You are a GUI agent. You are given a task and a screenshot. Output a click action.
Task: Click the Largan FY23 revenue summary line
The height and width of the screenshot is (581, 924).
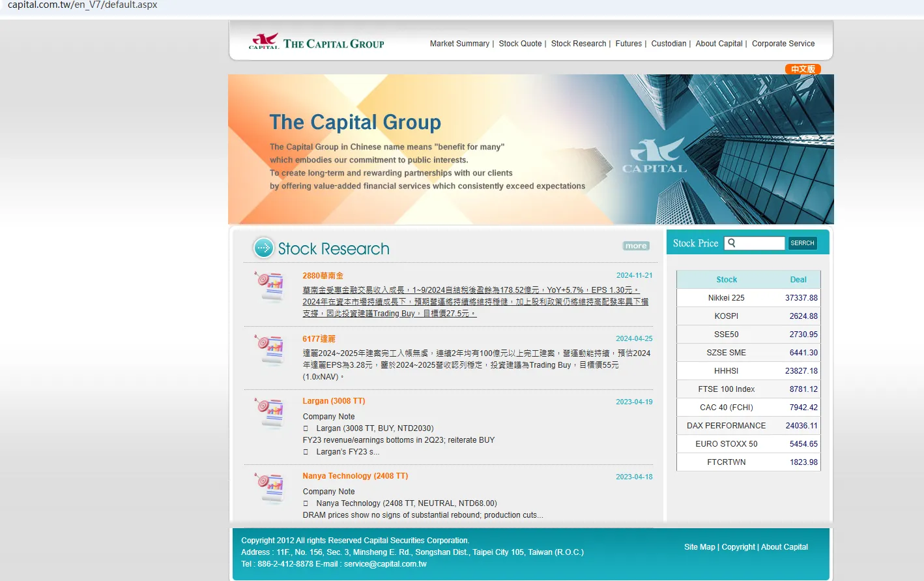click(x=398, y=440)
